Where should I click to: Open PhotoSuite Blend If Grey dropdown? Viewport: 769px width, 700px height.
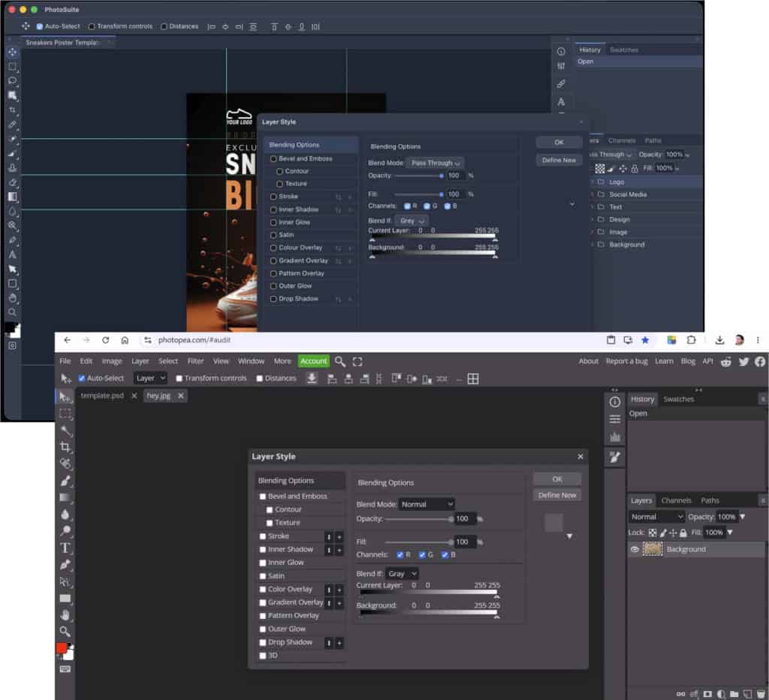click(411, 221)
